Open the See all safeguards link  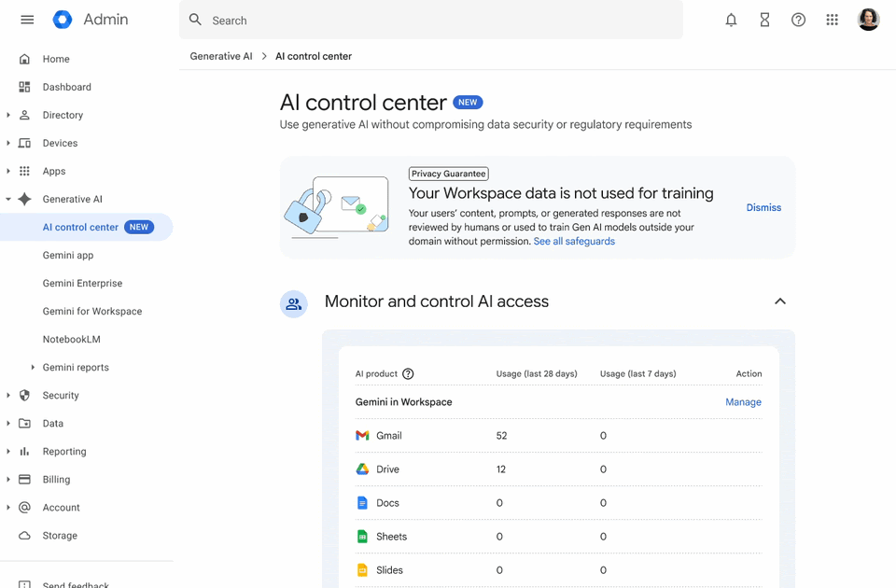(x=574, y=241)
